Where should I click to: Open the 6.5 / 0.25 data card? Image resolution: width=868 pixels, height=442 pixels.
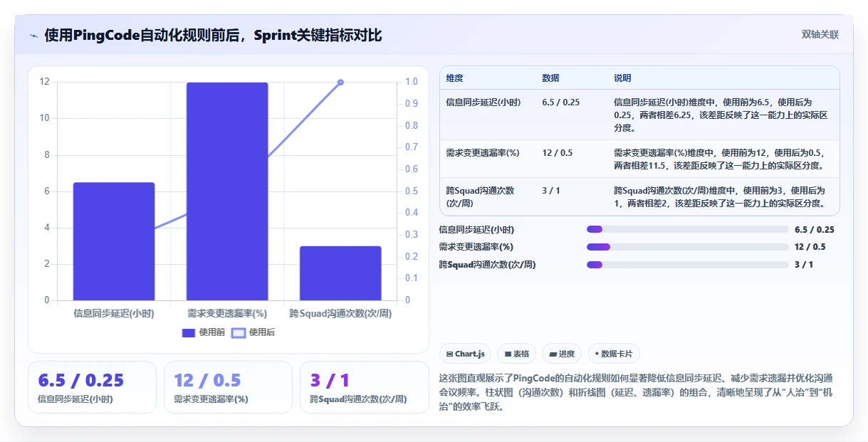pos(92,387)
